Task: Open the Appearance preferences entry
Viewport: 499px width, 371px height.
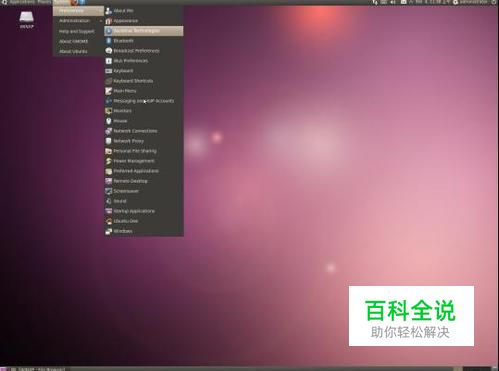Action: click(x=144, y=21)
